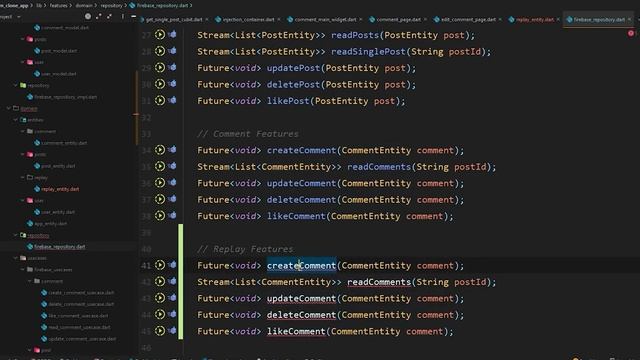Collapse the firebase_usecases folder
Screen dimensions: 640x360
23,269
